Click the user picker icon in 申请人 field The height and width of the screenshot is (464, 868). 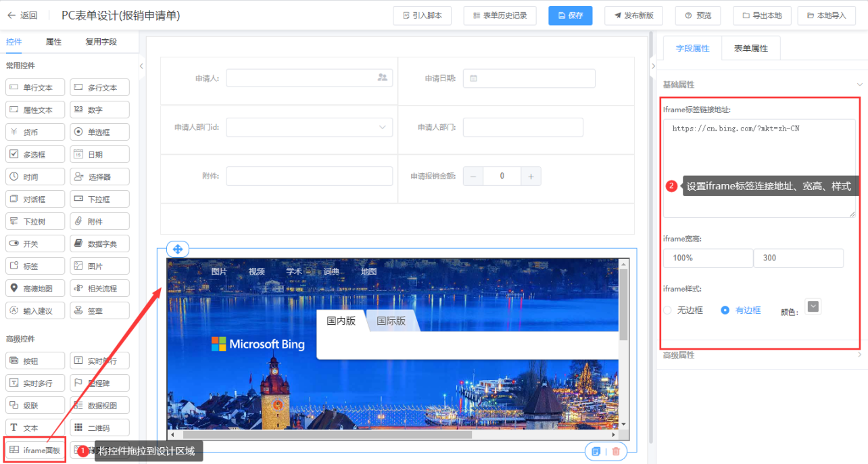(382, 78)
